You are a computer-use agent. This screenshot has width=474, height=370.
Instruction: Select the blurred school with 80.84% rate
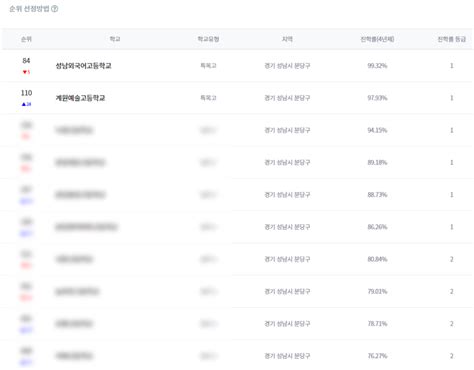74,259
